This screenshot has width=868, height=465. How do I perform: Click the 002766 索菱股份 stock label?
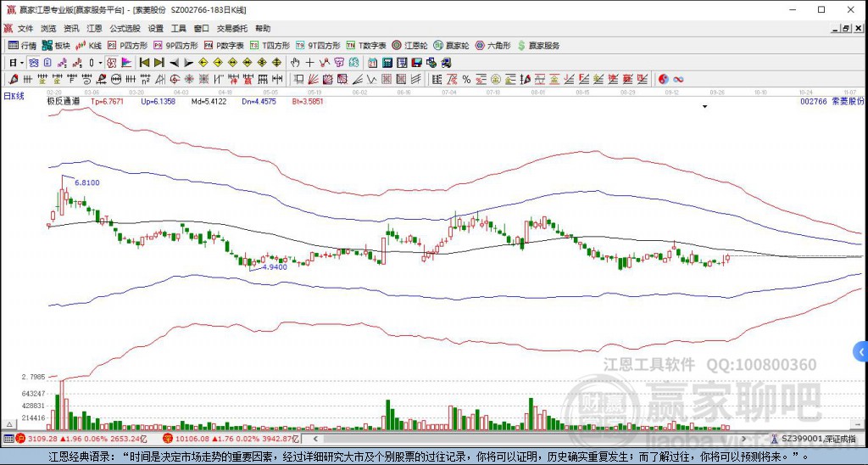tap(832, 102)
